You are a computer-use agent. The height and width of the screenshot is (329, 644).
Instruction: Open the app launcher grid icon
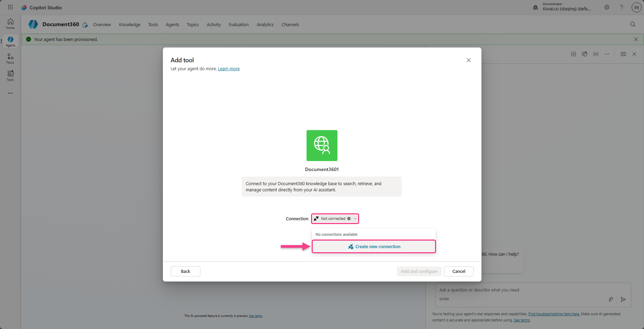[10, 7]
